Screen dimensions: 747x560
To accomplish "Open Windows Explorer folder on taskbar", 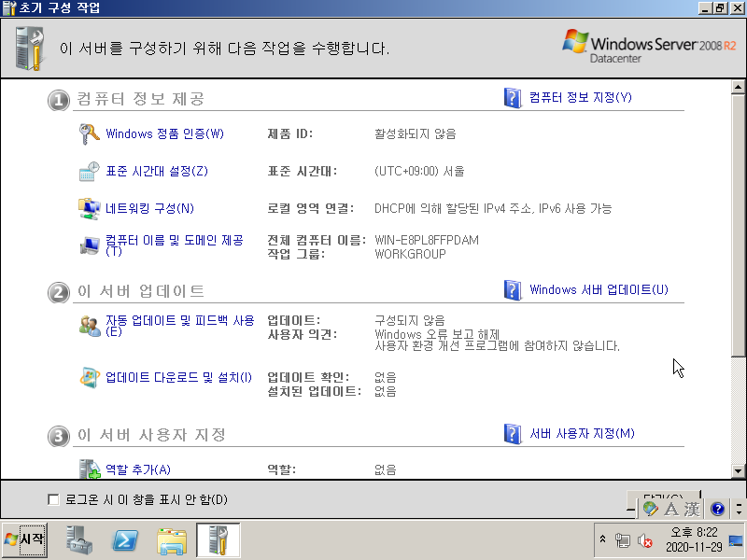I will click(172, 540).
